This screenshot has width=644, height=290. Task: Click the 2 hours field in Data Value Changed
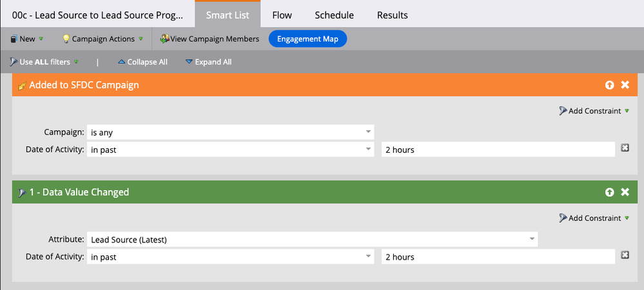pyautogui.click(x=498, y=256)
